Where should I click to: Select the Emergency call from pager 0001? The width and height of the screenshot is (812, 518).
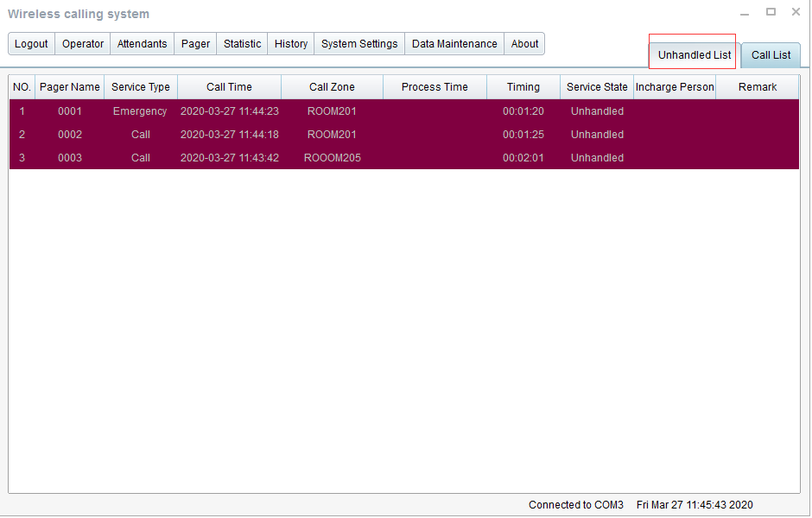pos(140,111)
